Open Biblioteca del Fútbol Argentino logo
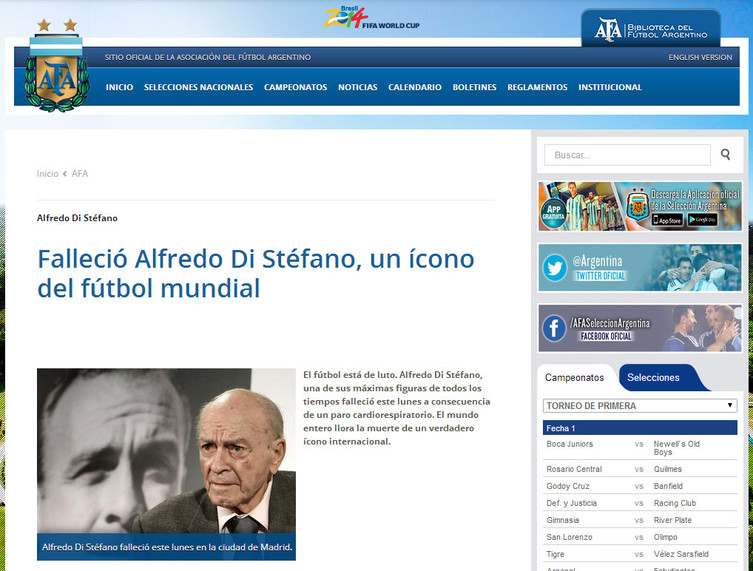Image resolution: width=753 pixels, height=571 pixels. (x=651, y=30)
